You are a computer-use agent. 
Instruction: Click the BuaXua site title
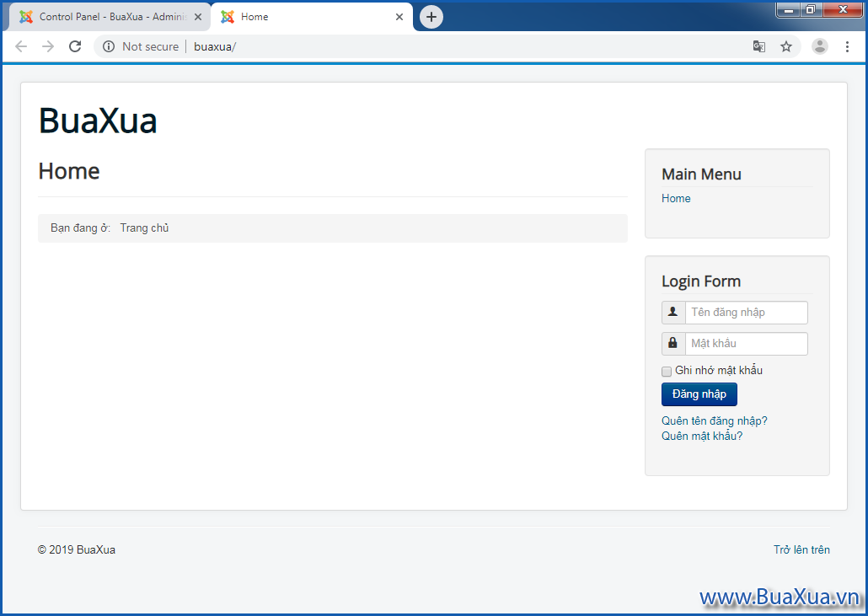point(98,121)
